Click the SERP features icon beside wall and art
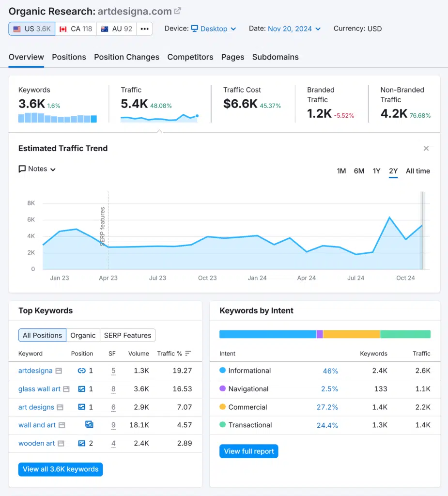This screenshot has height=496, width=448. pos(88,424)
